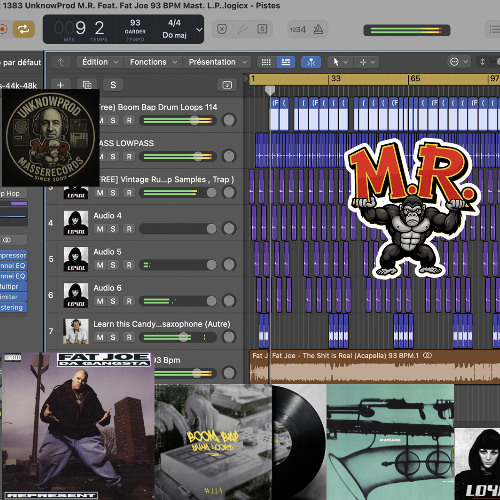
Task: Record-enable the Boom Bap Drum Loops track
Action: pyautogui.click(x=129, y=121)
